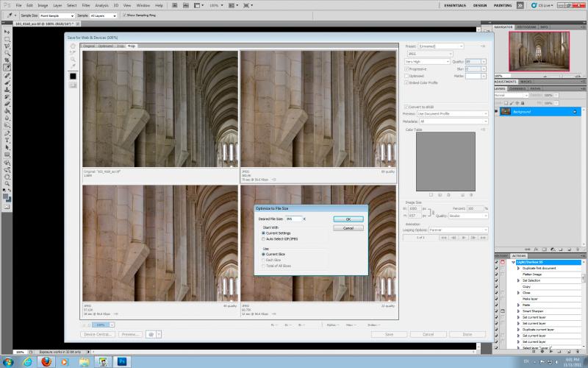
Task: Select the Hand tool in Save for Web dialog
Action: pyautogui.click(x=73, y=46)
